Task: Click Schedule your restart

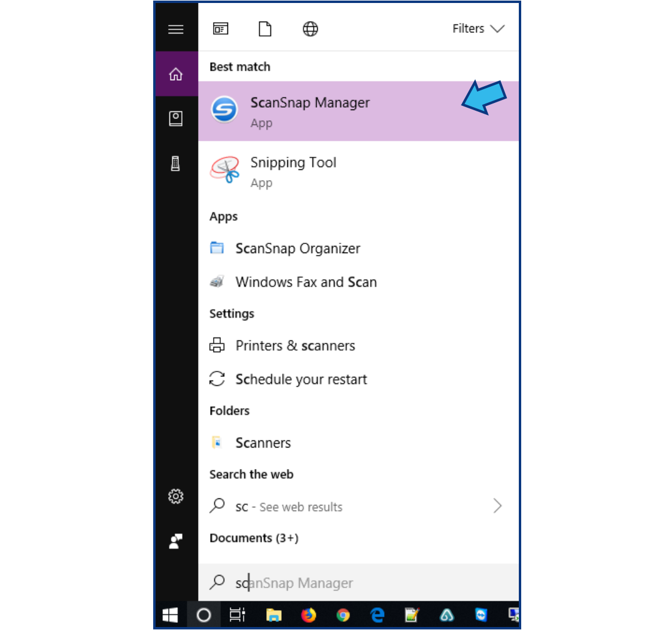Action: coord(301,379)
